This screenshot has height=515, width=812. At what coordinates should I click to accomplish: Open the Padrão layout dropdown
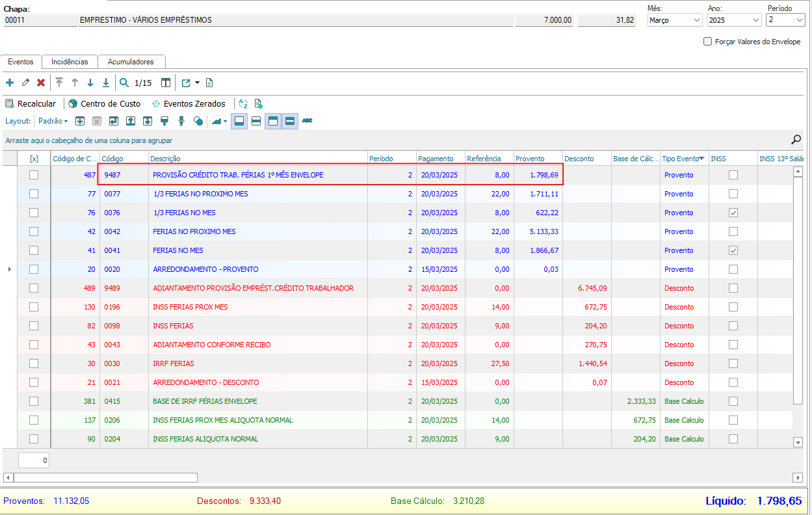click(x=53, y=121)
